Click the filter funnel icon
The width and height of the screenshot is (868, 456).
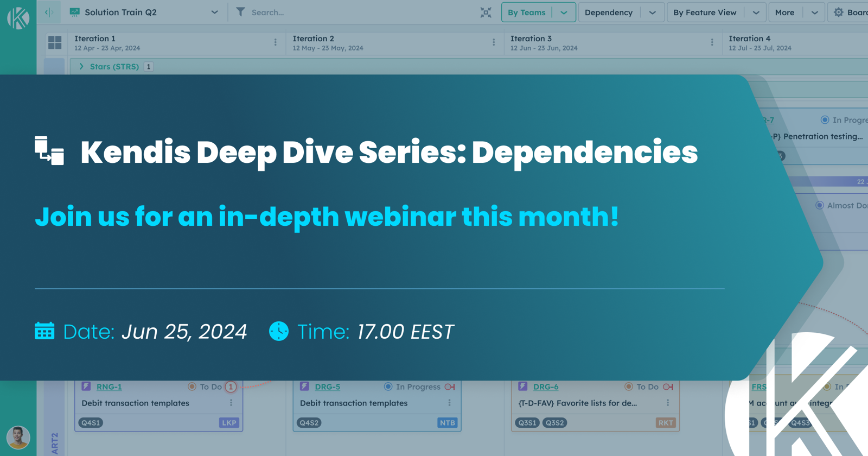click(240, 11)
